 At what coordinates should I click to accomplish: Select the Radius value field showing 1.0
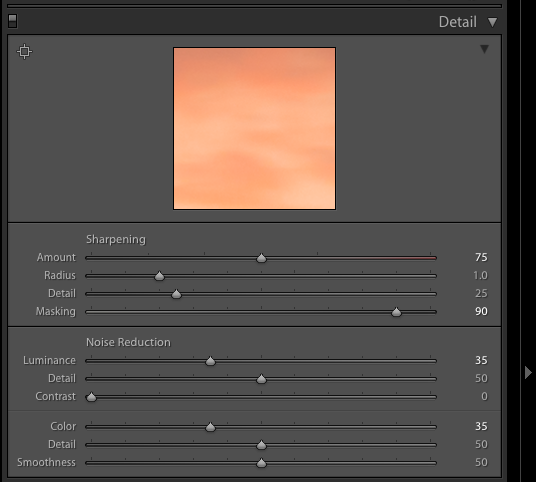point(480,276)
